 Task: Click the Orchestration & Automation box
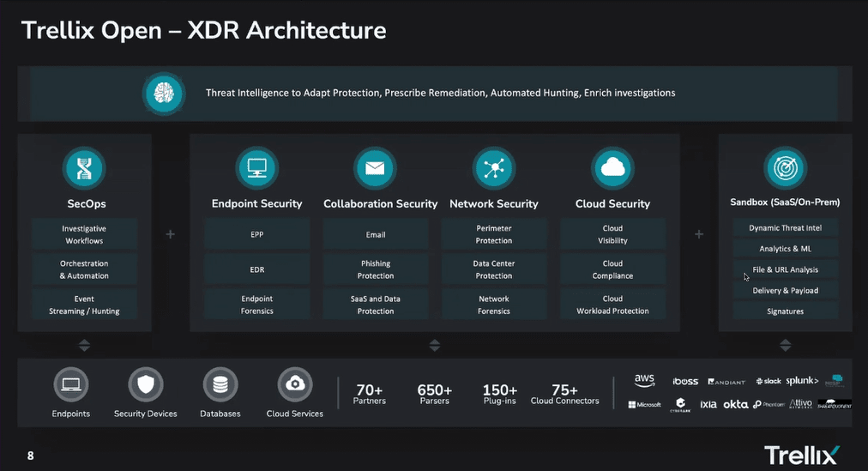click(84, 269)
